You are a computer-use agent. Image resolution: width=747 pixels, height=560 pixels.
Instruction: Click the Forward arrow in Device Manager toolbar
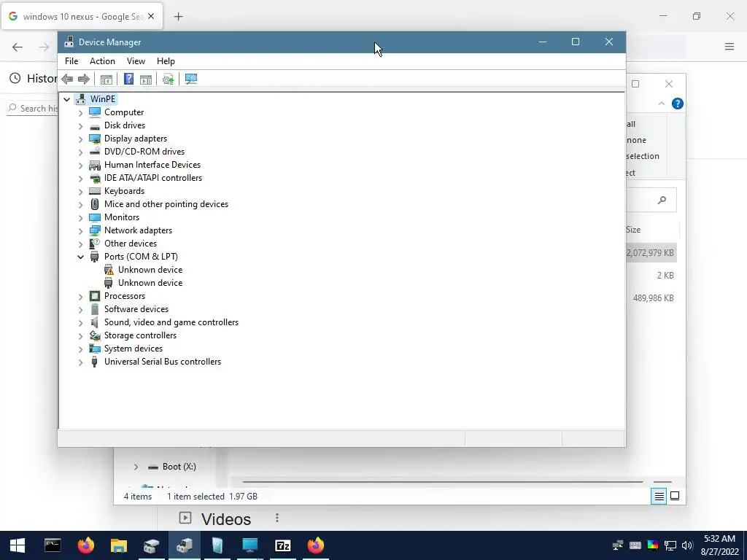(x=84, y=79)
